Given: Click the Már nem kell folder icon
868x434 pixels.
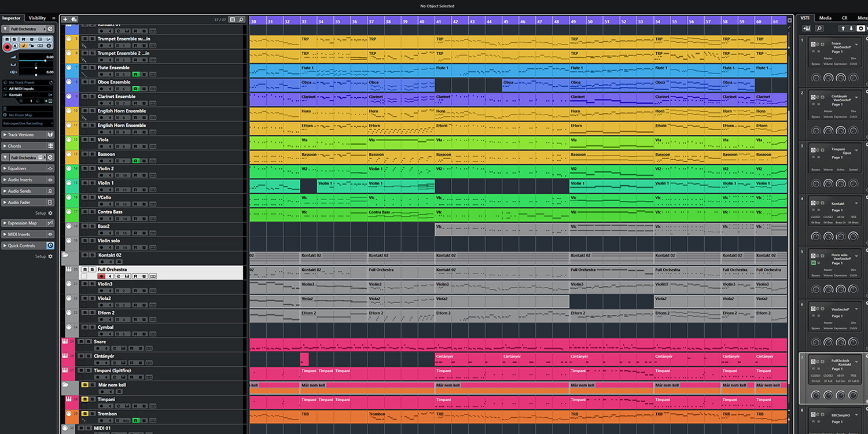Looking at the screenshot, I should click(x=65, y=384).
